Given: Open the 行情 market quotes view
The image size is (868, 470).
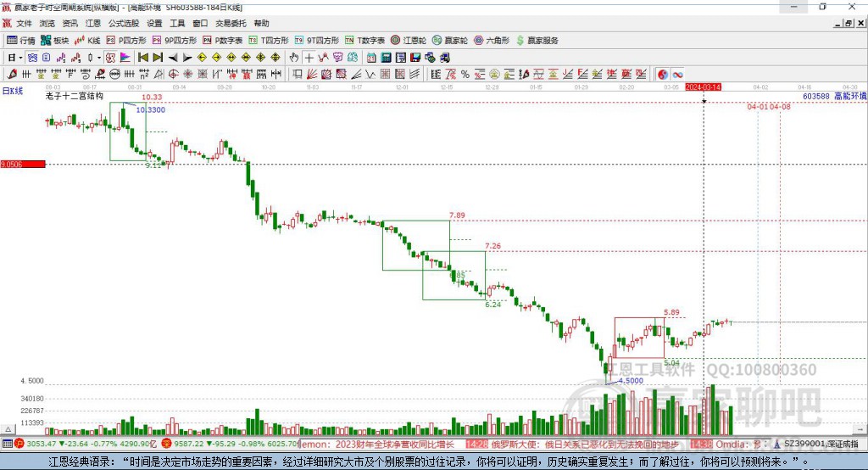Looking at the screenshot, I should pos(21,41).
